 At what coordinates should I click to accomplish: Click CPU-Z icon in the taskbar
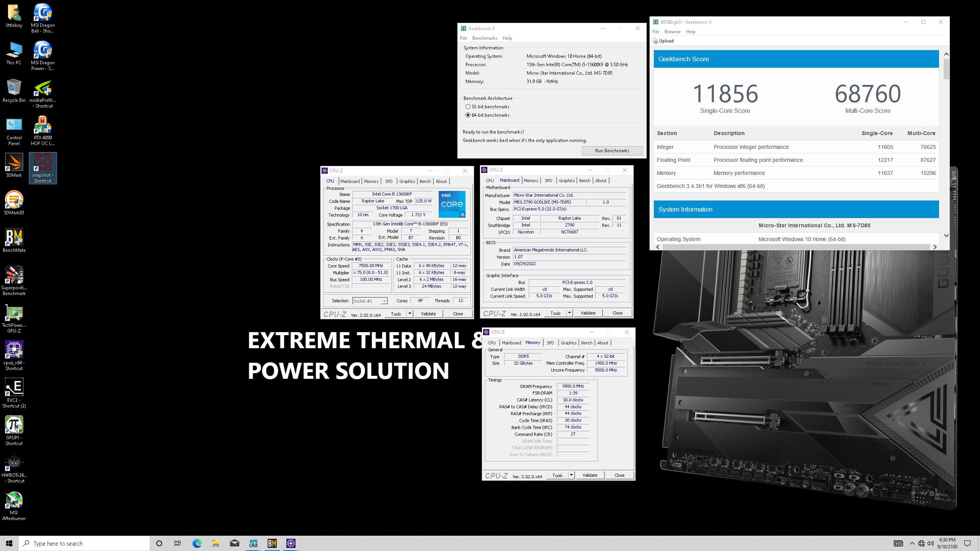(291, 543)
